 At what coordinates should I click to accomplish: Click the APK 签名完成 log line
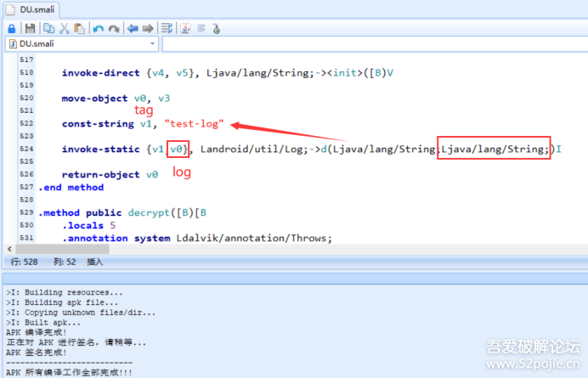click(x=37, y=353)
